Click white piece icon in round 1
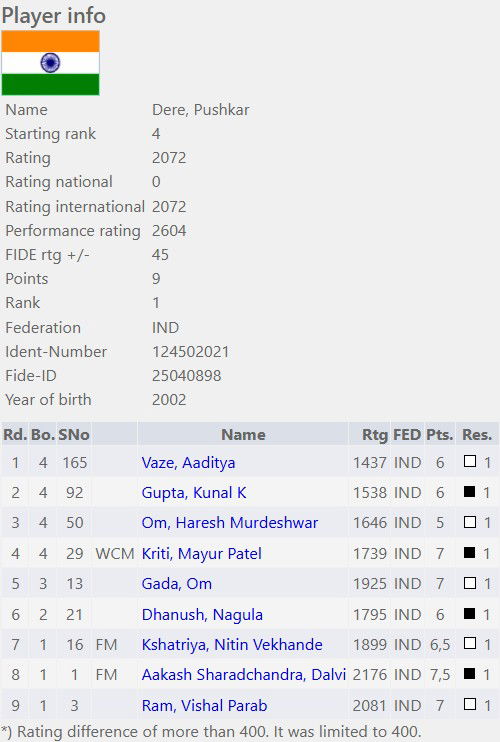This screenshot has height=742, width=500. coord(470,461)
